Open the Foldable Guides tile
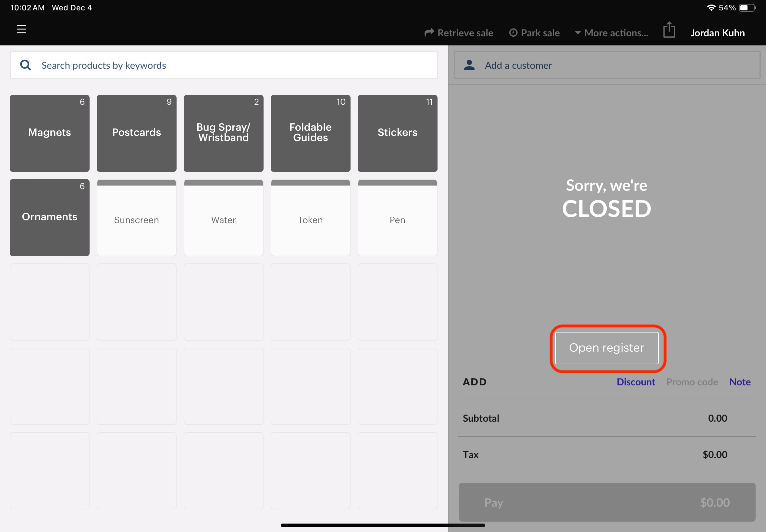 point(311,133)
